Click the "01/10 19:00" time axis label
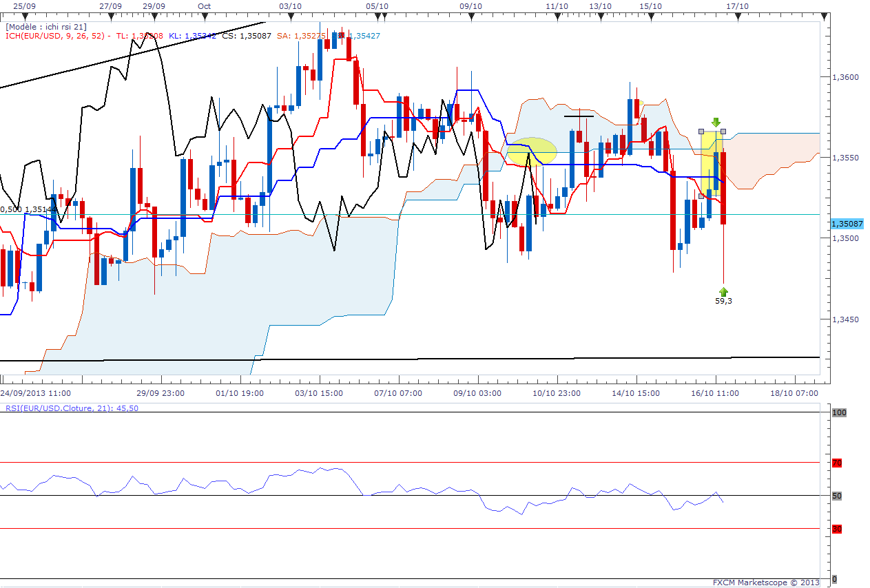870x588 pixels. click(x=240, y=393)
